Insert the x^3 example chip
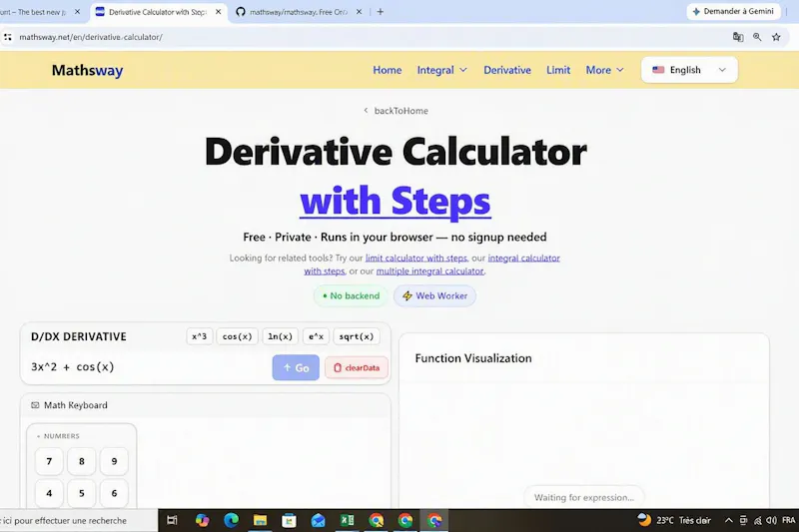The width and height of the screenshot is (799, 532). point(199,336)
